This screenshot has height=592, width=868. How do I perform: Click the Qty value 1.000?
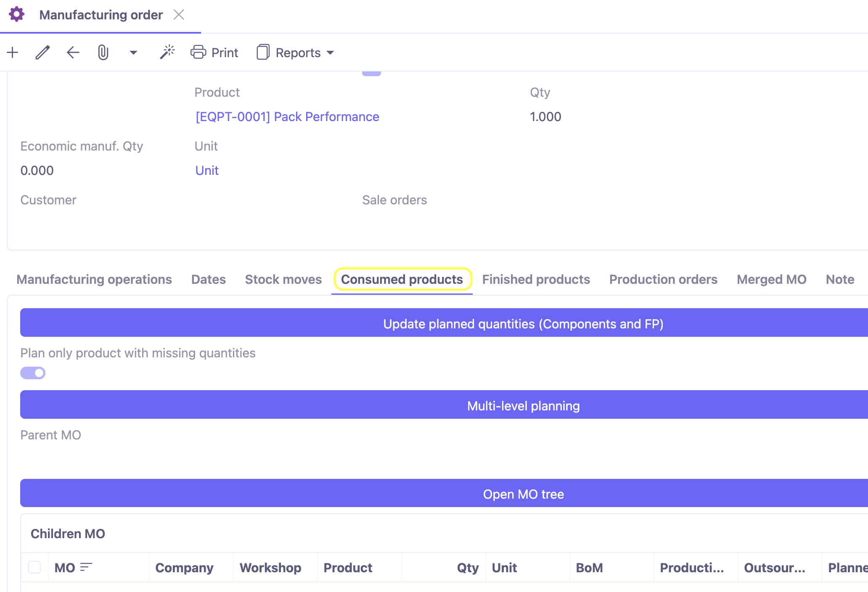click(x=545, y=116)
